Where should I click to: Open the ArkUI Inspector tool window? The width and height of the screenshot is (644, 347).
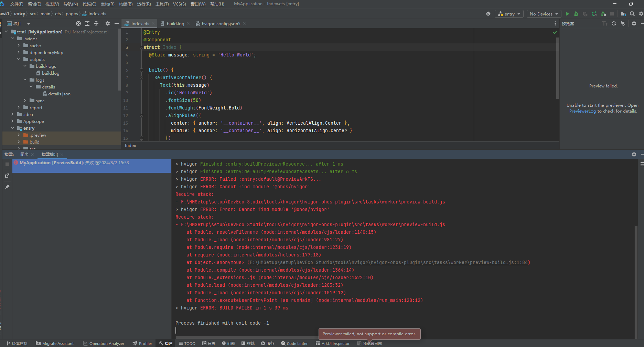[333, 343]
